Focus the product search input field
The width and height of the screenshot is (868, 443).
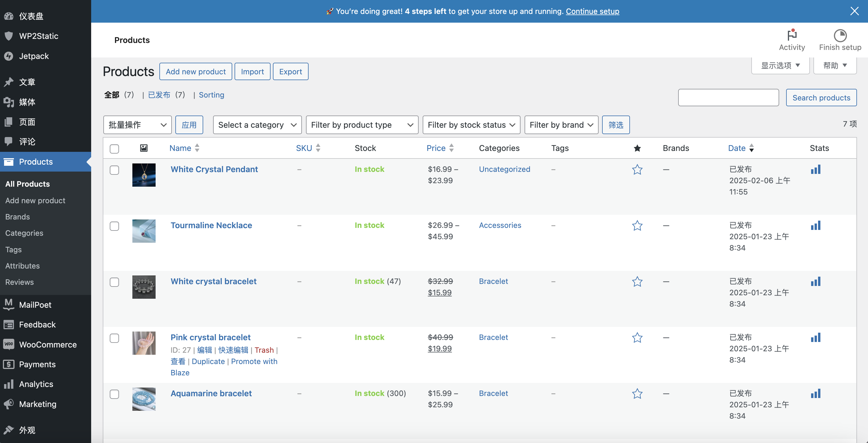728,98
